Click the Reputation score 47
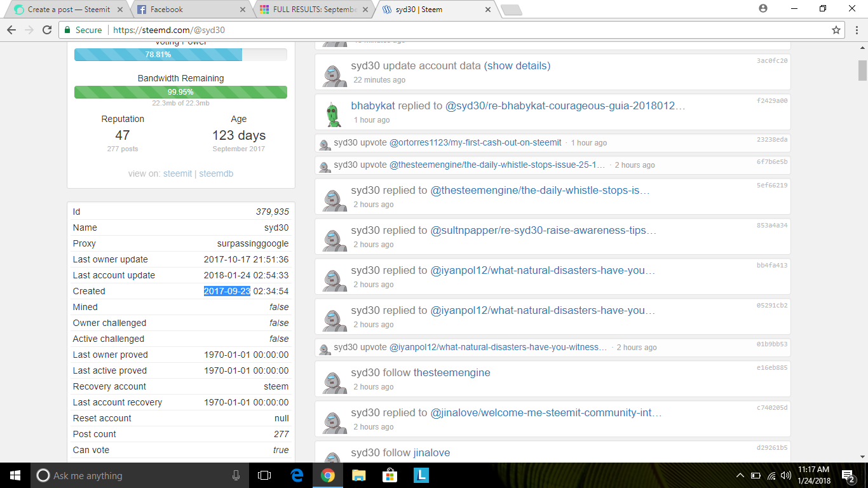 [123, 135]
